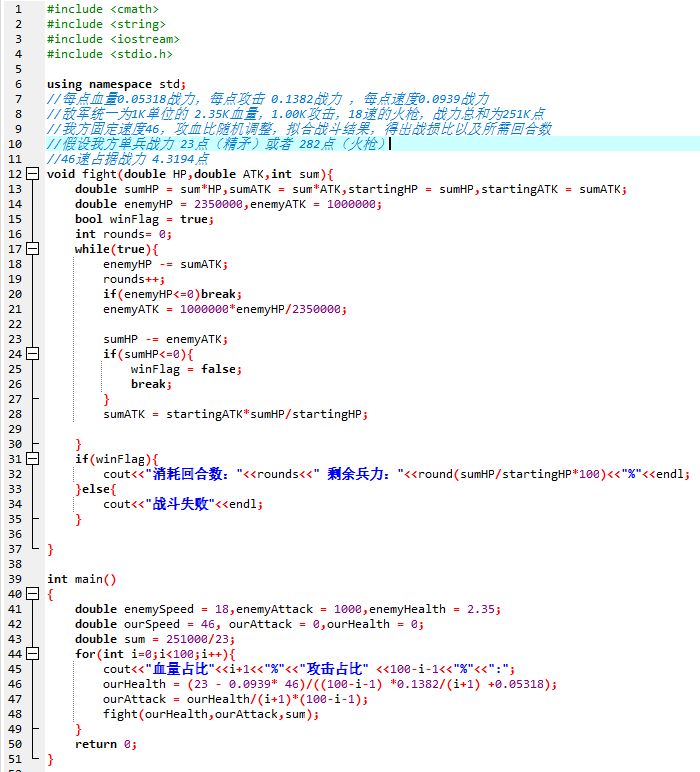The height and width of the screenshot is (772, 700).
Task: Click on 'if(enemyHP<=0)break;' line
Action: pyautogui.click(x=172, y=294)
